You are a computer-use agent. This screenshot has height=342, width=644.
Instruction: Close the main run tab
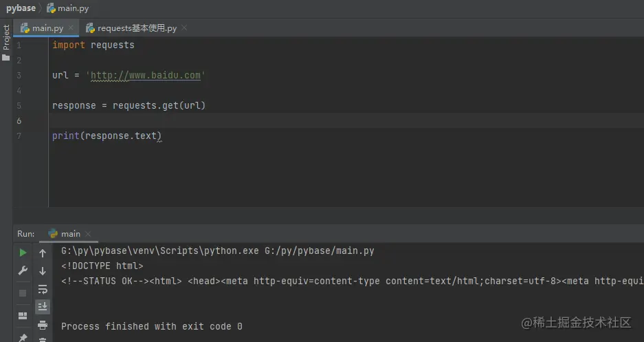coord(88,234)
